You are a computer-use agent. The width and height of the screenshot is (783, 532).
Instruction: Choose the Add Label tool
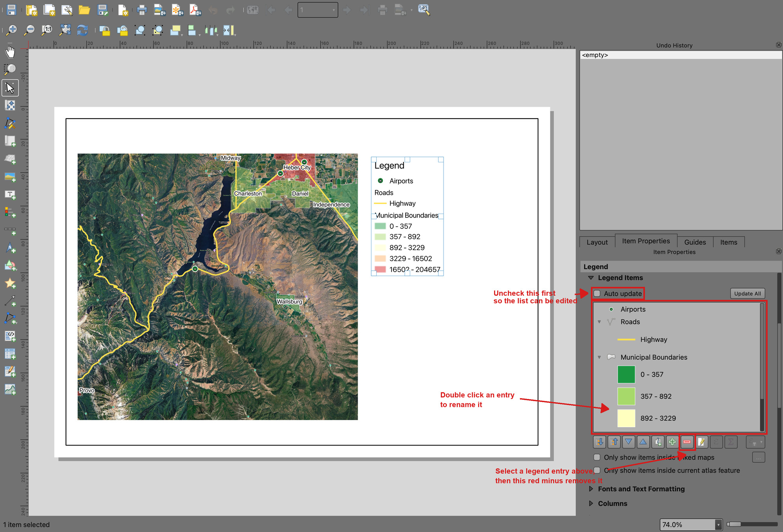(x=10, y=195)
